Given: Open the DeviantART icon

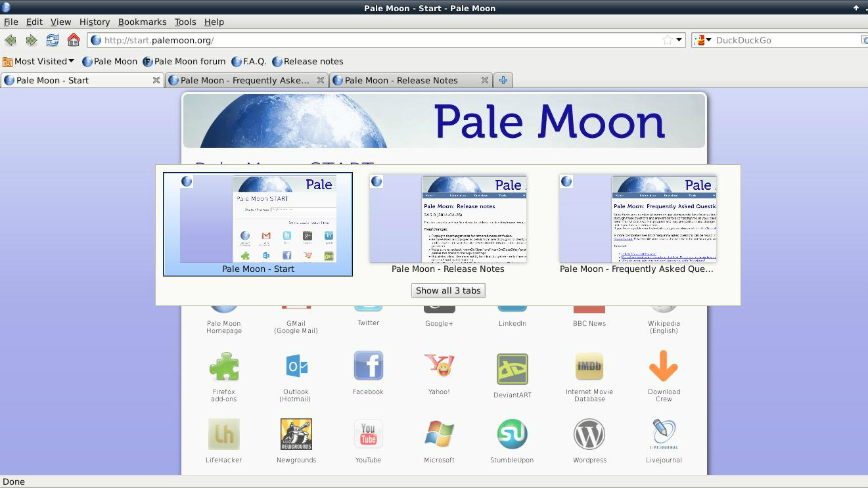Looking at the screenshot, I should (512, 366).
